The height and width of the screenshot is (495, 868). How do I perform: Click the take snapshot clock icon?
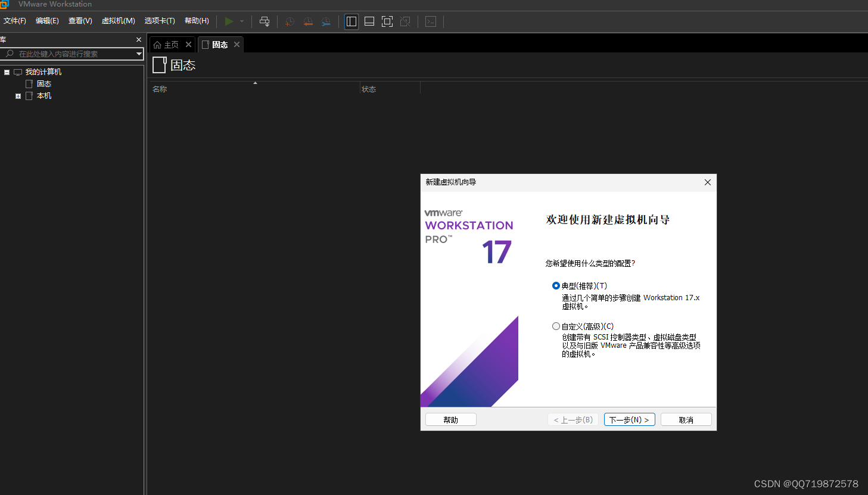[290, 21]
